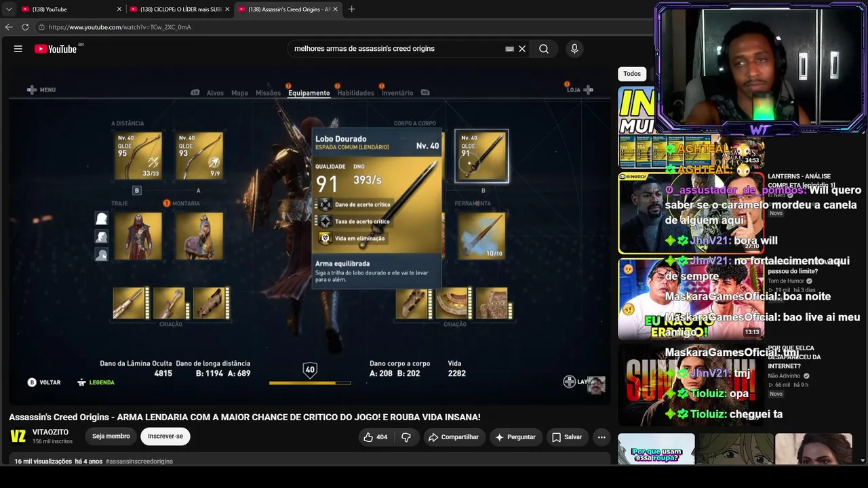Screen dimensions: 868x488
Task: Open the Equipamento game tab
Action: click(309, 93)
